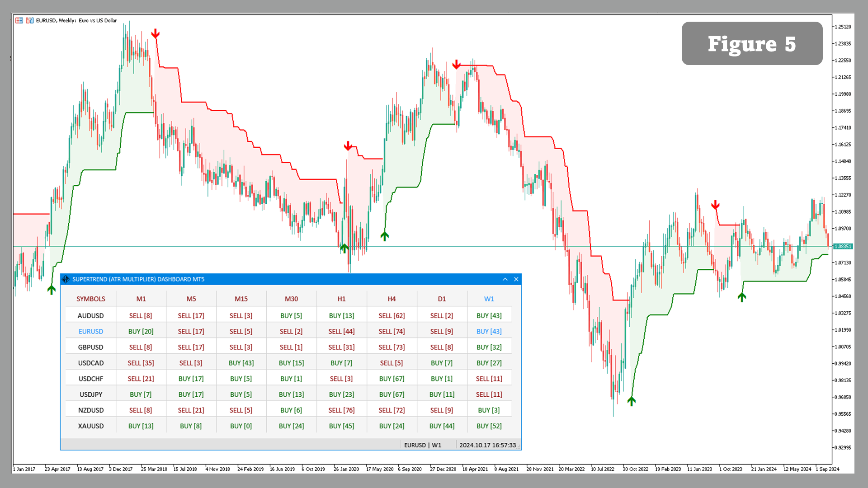Click the first red sell arrow on chart
The width and height of the screenshot is (868, 488).
pyautogui.click(x=156, y=34)
